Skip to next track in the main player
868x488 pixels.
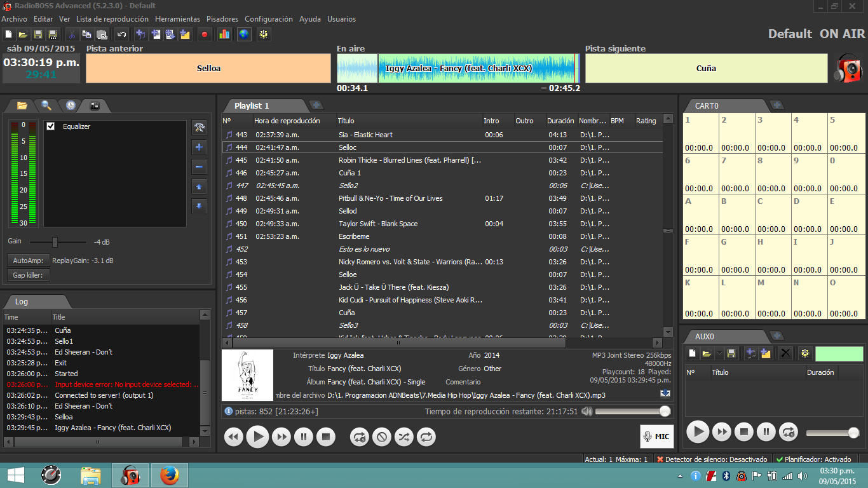[281, 437]
